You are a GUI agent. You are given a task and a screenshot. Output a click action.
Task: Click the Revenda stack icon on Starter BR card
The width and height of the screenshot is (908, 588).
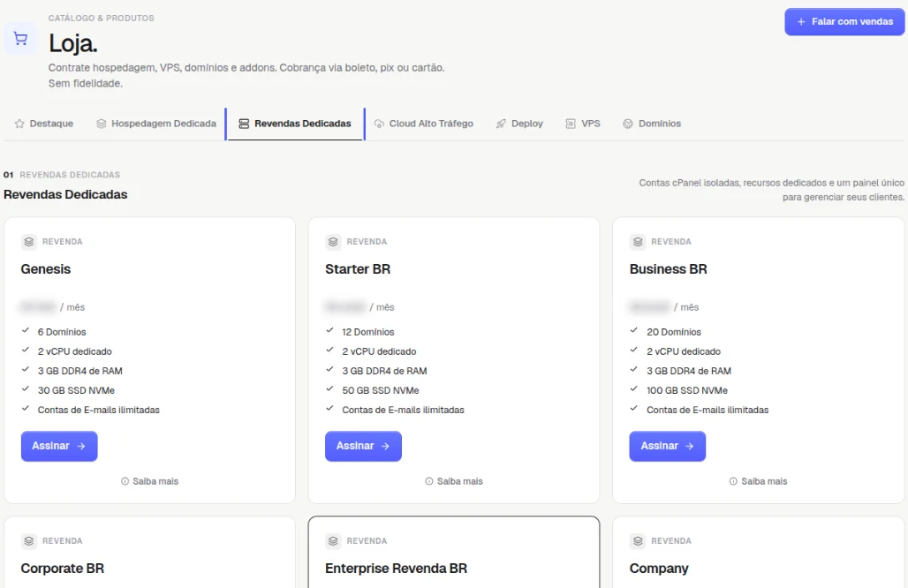click(x=333, y=242)
